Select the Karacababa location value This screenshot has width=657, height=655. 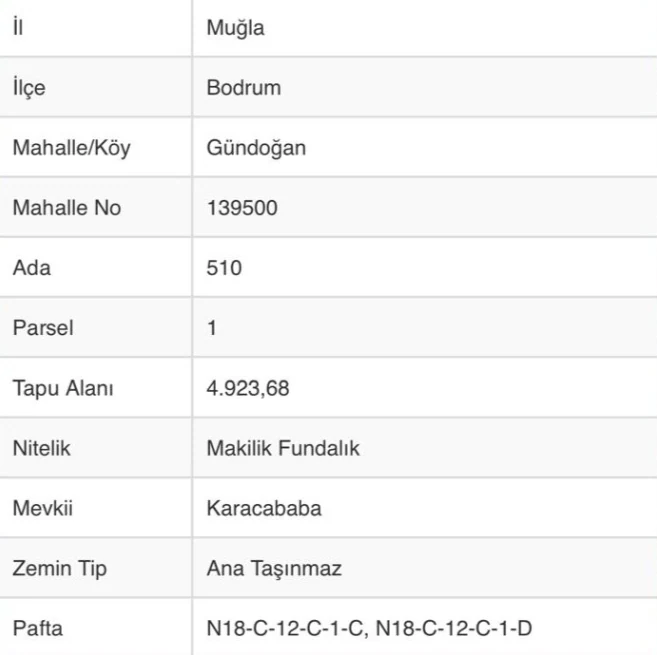pyautogui.click(x=264, y=508)
